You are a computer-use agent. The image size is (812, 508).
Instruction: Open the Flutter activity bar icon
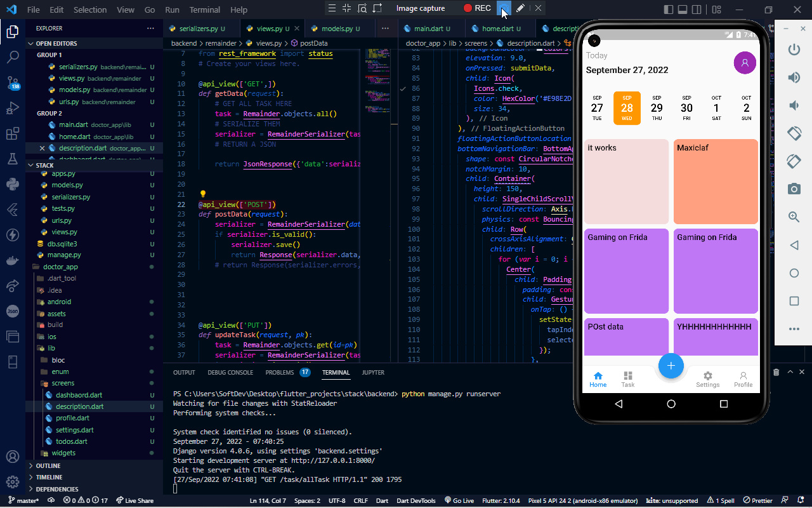[12, 210]
